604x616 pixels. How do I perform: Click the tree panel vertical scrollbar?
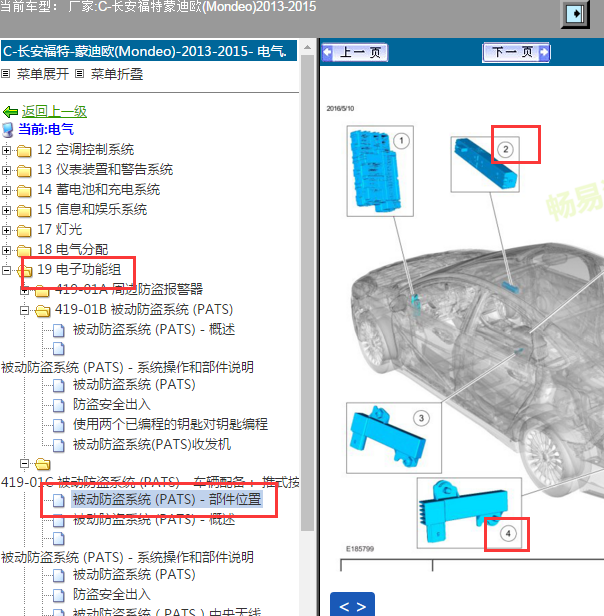coord(308,295)
